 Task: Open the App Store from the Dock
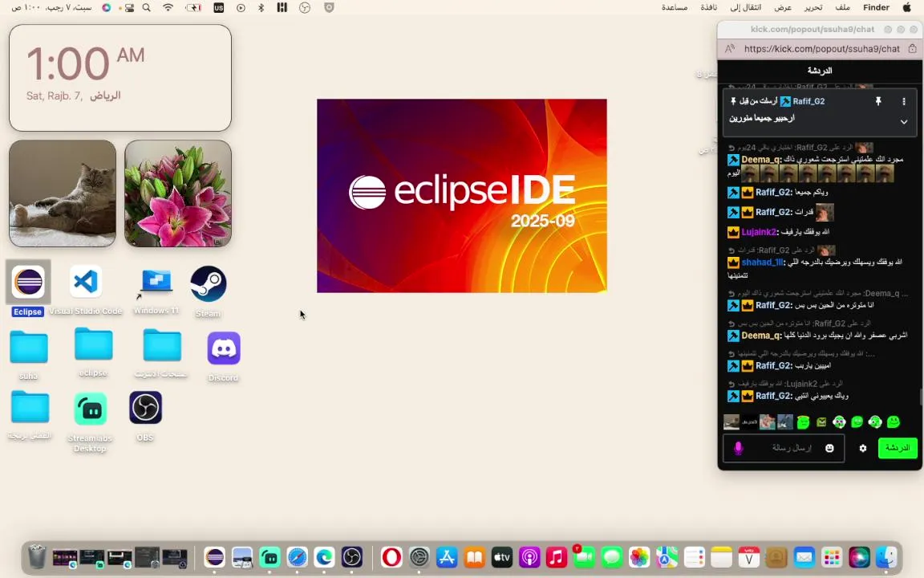pyautogui.click(x=447, y=557)
